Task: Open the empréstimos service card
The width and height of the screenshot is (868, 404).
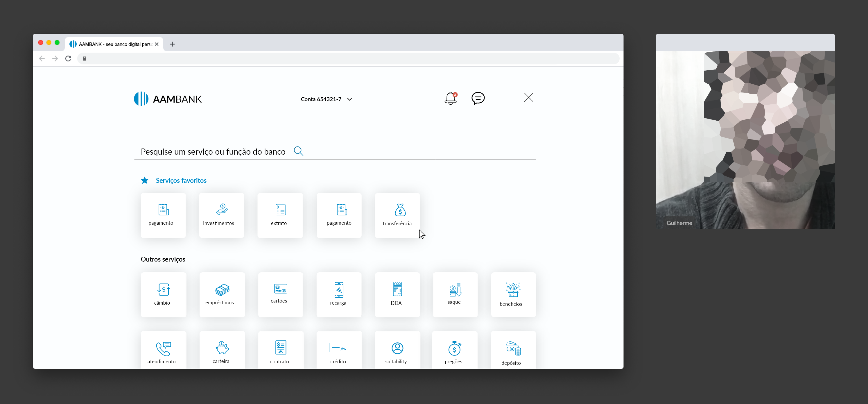Action: click(222, 295)
